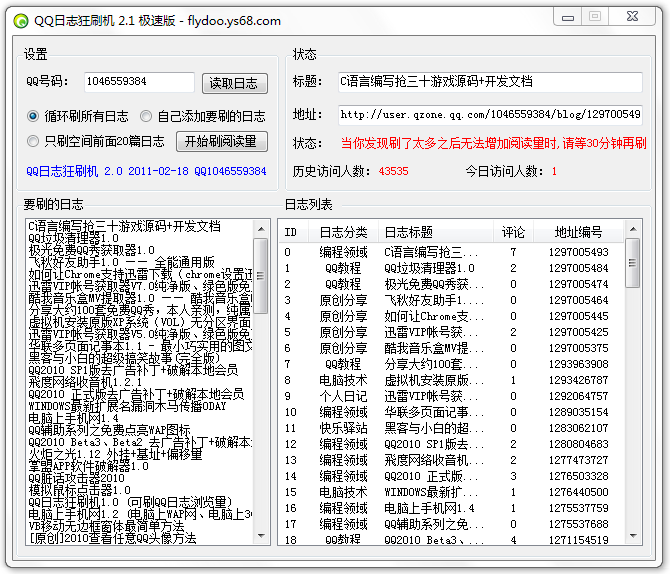Image resolution: width=670 pixels, height=574 pixels.
Task: Click 快乐驿站 category cell in row 11
Action: [344, 428]
